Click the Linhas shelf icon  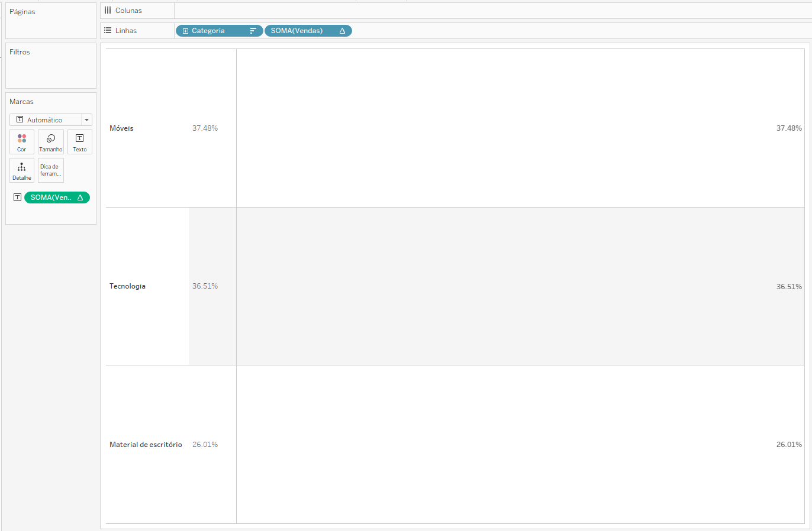tap(108, 31)
